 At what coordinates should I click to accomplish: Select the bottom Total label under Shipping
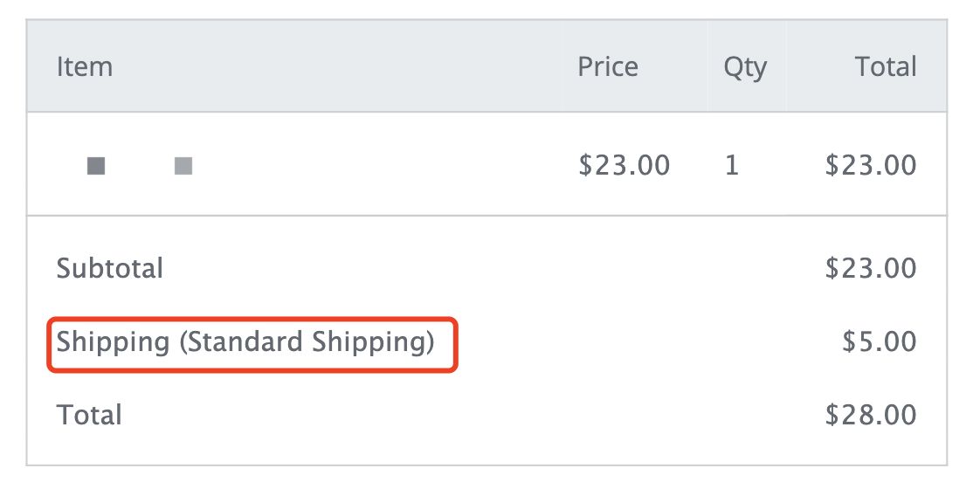(x=89, y=416)
